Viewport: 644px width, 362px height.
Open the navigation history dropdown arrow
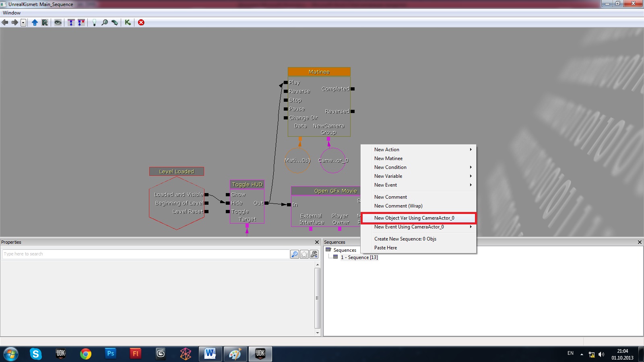click(x=23, y=23)
